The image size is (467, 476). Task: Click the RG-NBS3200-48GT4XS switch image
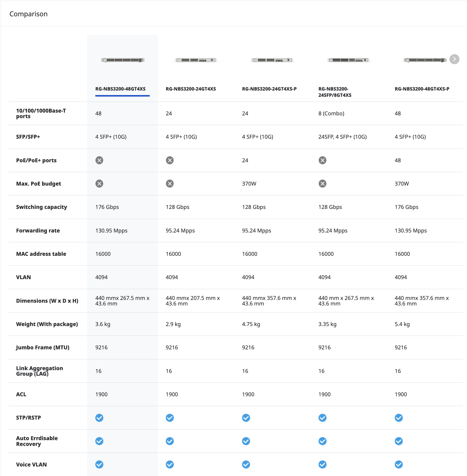pyautogui.click(x=123, y=60)
